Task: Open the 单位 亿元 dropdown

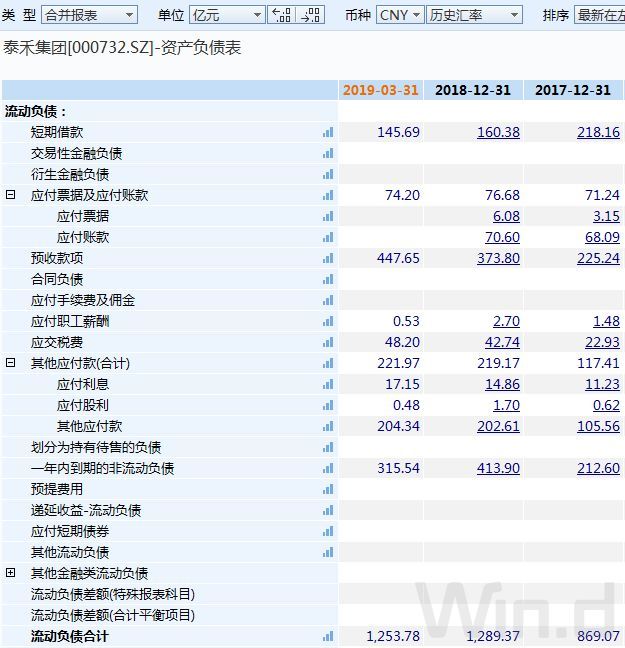Action: [227, 15]
